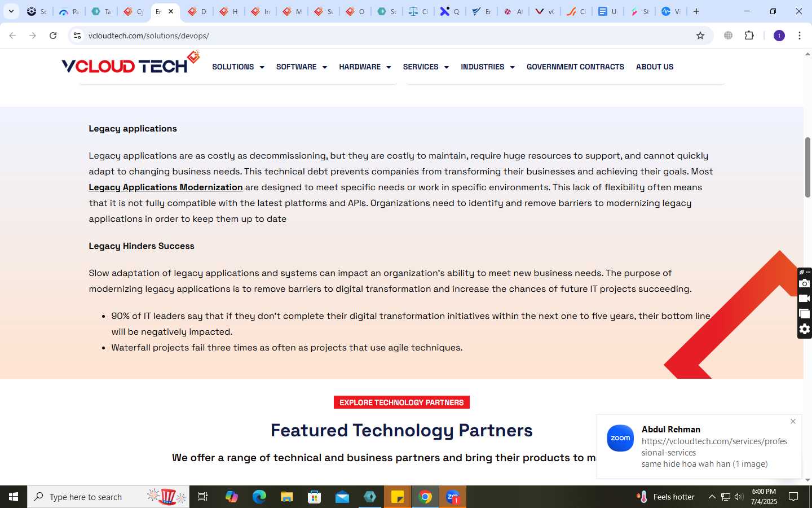Image resolution: width=812 pixels, height=508 pixels.
Task: Open the browser Extensions puzzle icon
Action: click(749, 36)
